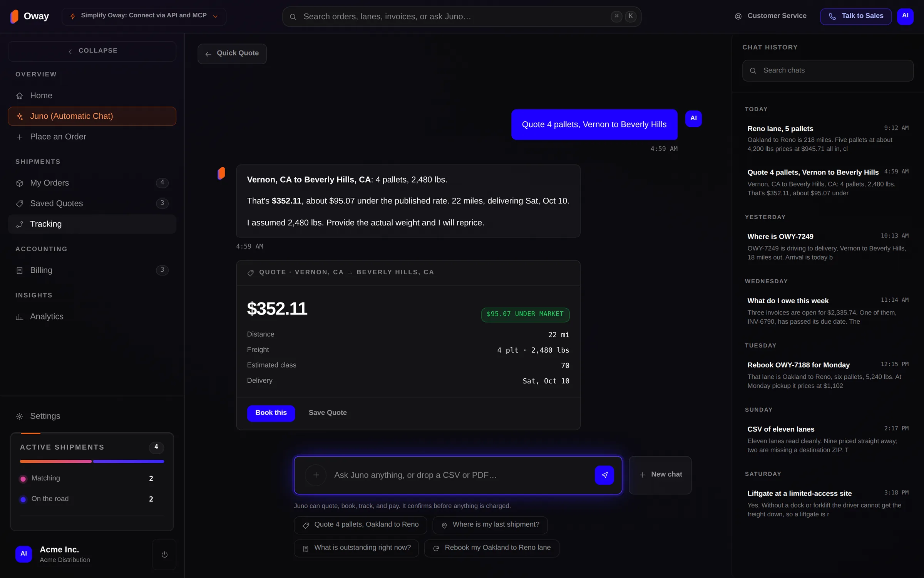Click the search magnifier icon in top bar
This screenshot has width=924, height=578.
click(x=293, y=17)
